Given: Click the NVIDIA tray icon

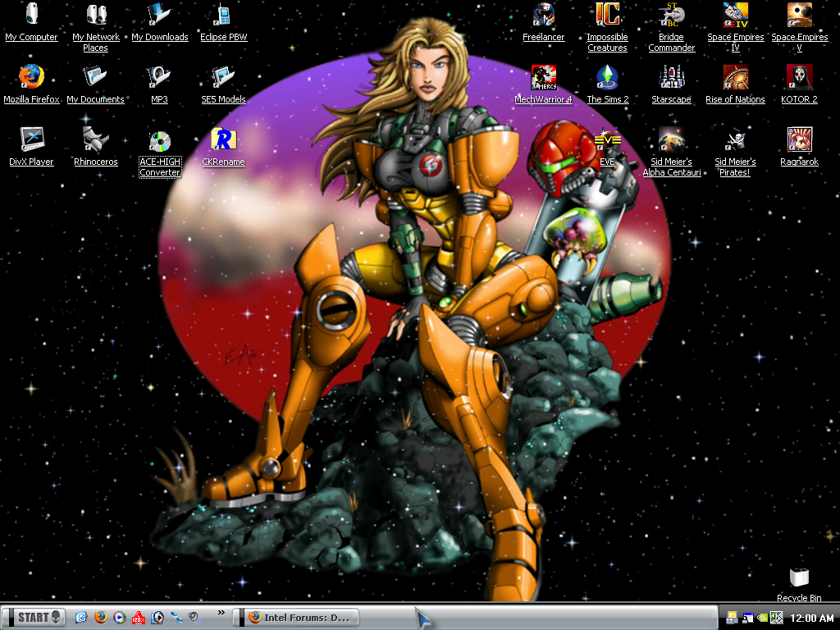Looking at the screenshot, I should pyautogui.click(x=764, y=618).
